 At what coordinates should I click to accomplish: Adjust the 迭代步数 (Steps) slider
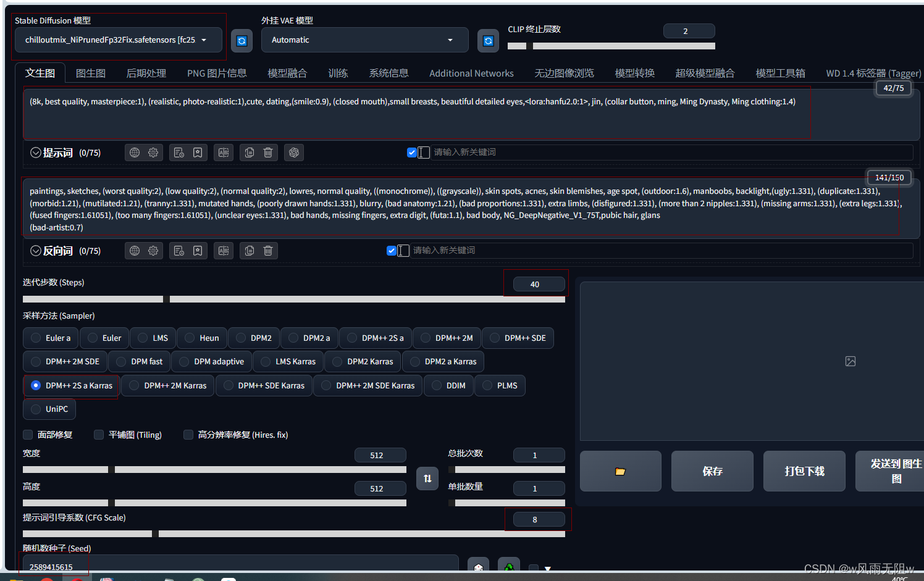point(294,299)
